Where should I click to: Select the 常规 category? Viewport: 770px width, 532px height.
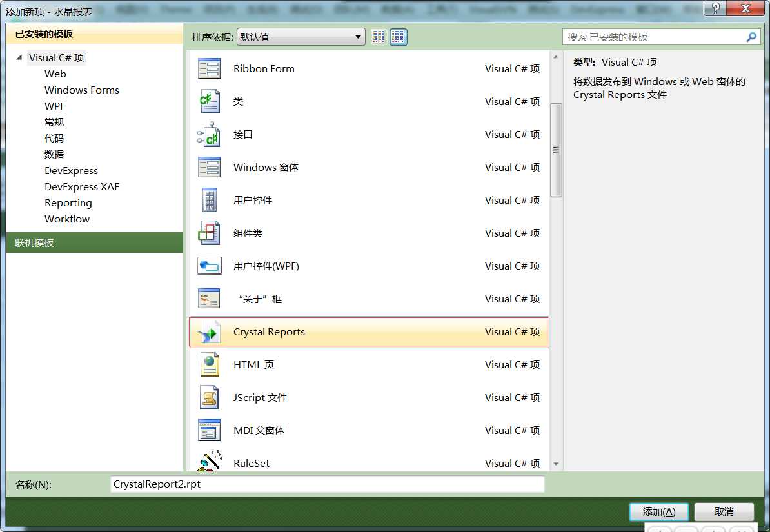pyautogui.click(x=54, y=123)
